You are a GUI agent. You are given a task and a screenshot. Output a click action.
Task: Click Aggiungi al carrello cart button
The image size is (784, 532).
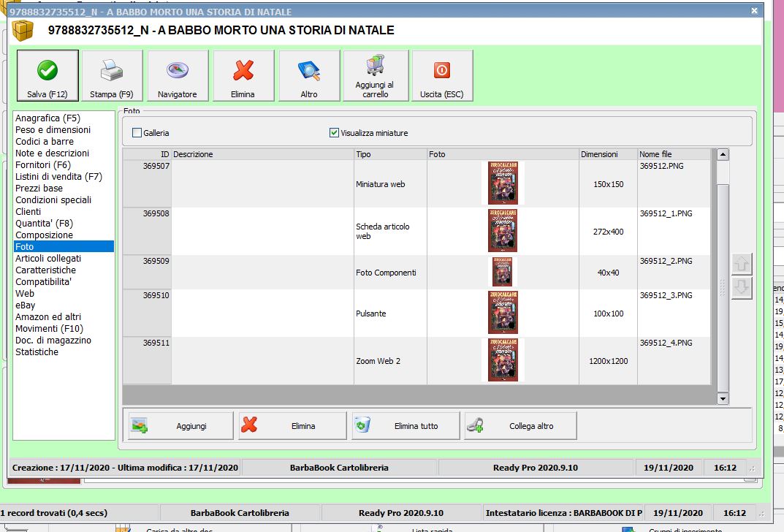pos(376,75)
